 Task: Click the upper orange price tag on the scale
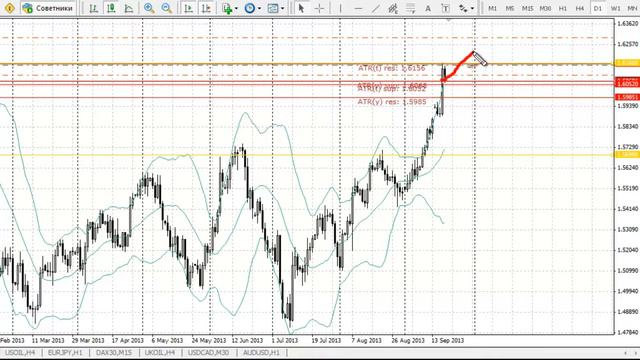point(627,63)
